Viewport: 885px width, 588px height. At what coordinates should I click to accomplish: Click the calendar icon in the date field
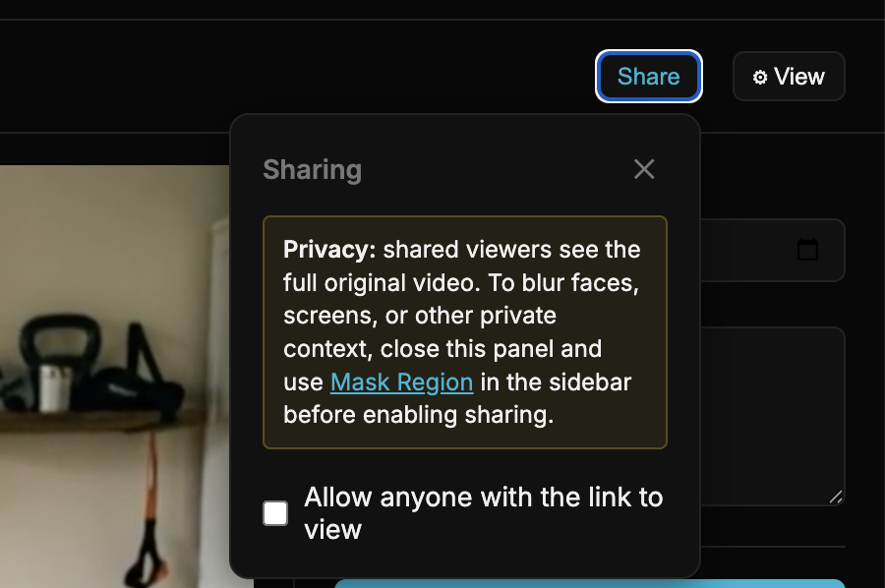click(x=807, y=250)
